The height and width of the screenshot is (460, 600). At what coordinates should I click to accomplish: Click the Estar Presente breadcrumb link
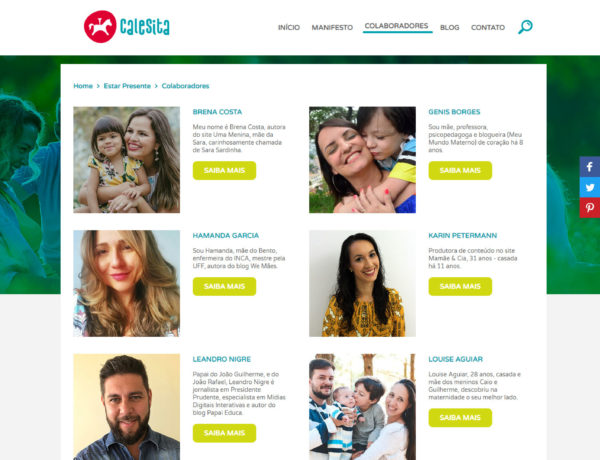127,86
